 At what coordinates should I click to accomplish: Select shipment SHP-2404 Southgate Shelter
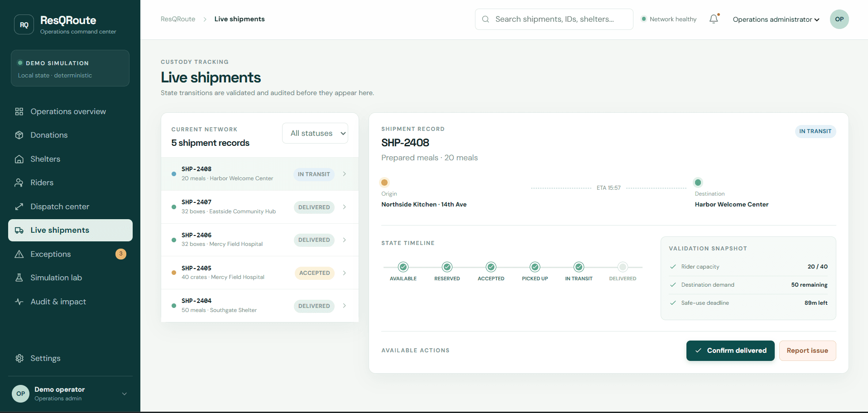[x=260, y=306]
